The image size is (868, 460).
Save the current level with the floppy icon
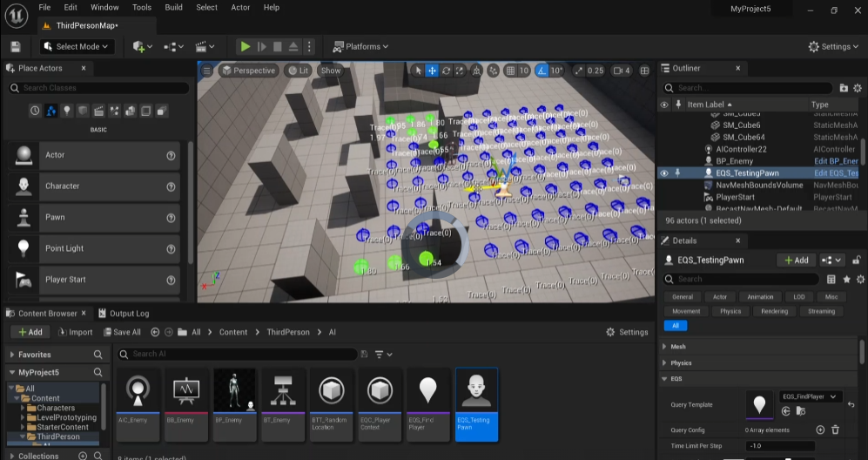click(16, 46)
